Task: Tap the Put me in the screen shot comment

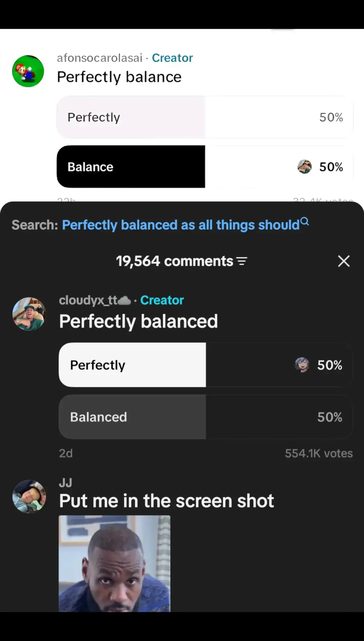Action: pos(167,501)
